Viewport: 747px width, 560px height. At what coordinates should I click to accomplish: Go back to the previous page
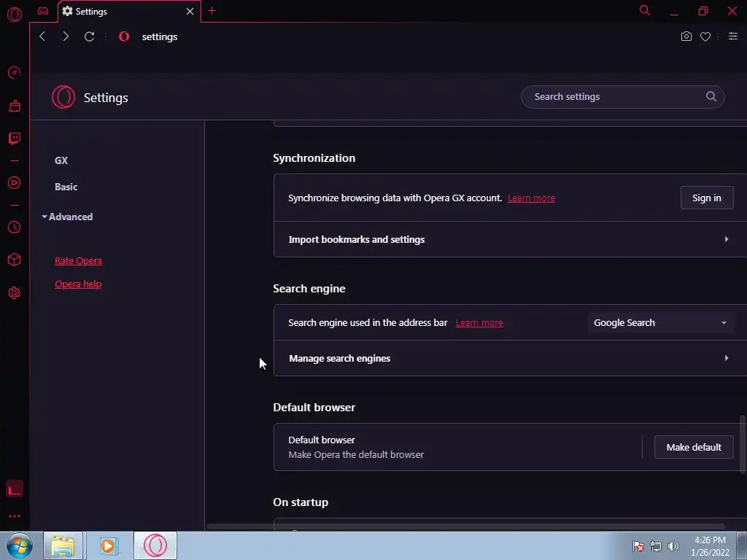(x=42, y=36)
